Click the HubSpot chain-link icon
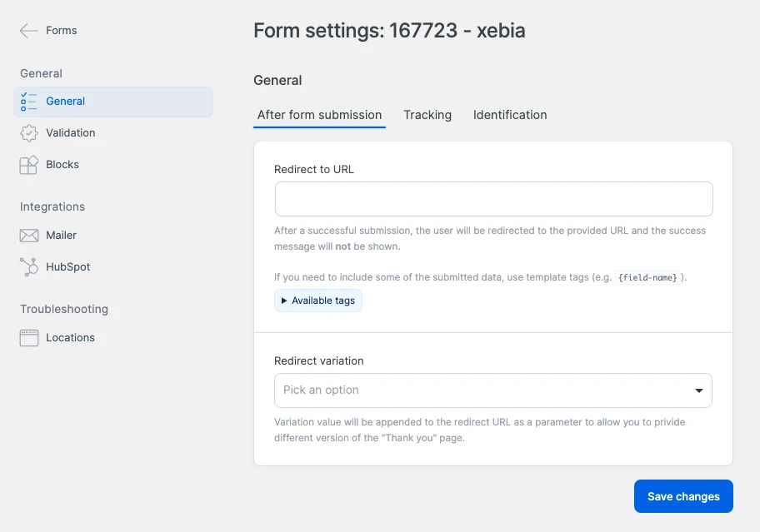Image resolution: width=760 pixels, height=532 pixels. click(x=29, y=266)
